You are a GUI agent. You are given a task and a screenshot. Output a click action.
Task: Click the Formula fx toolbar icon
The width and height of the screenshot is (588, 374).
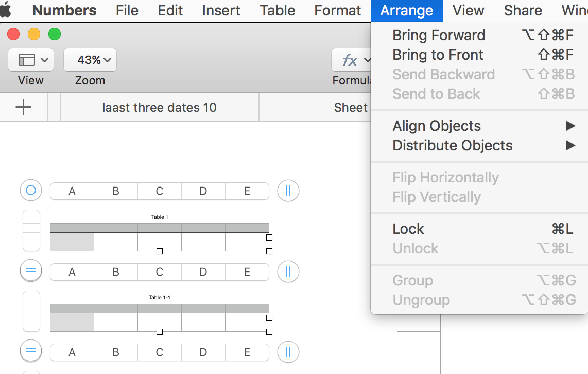click(351, 60)
